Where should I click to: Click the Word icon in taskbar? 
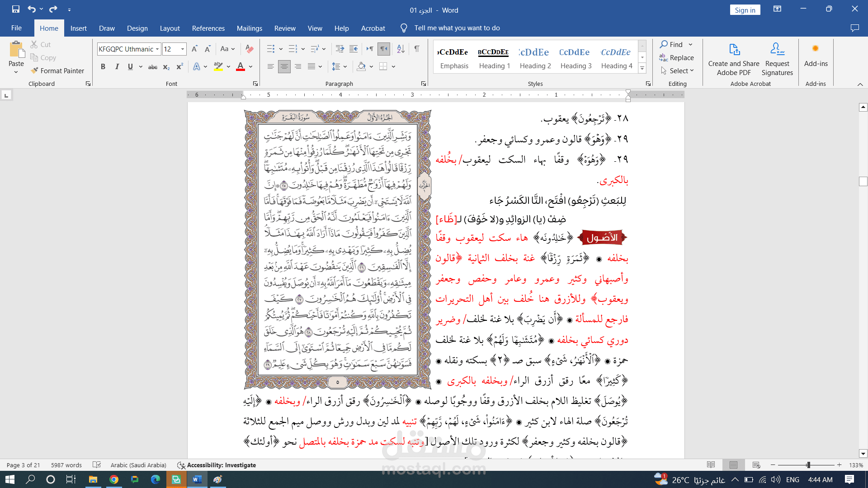point(197,479)
